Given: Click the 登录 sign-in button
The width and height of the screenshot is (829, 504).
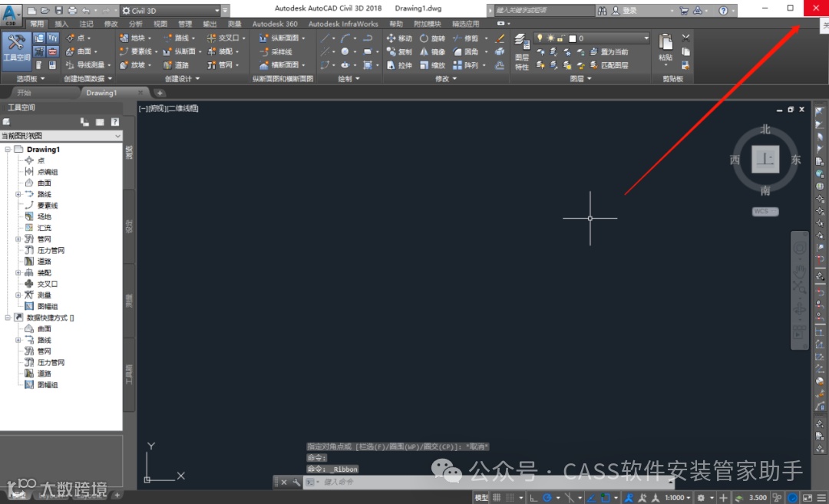Looking at the screenshot, I should (x=624, y=10).
